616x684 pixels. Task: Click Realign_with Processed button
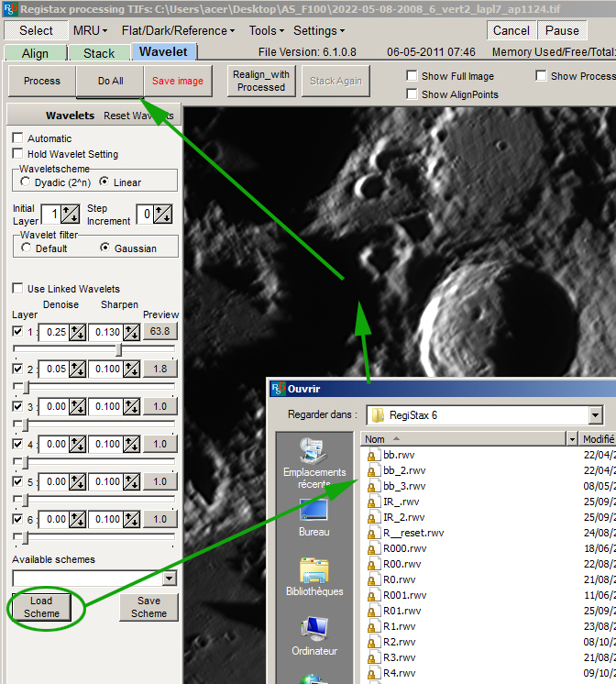pos(261,81)
